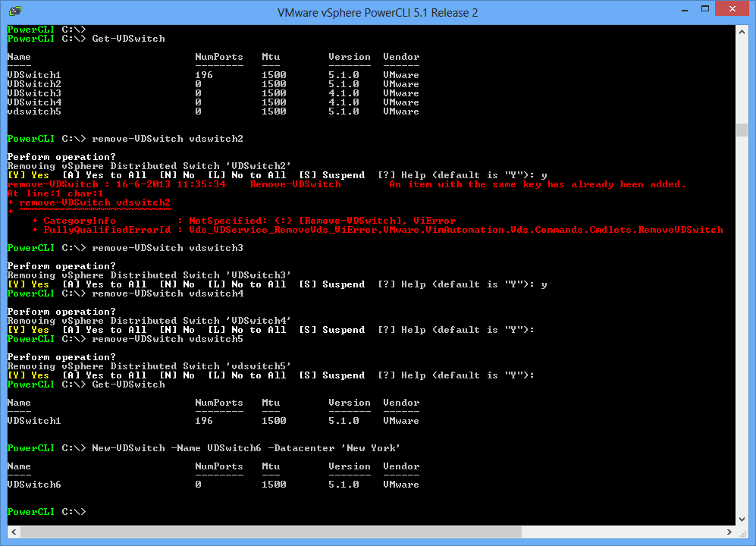Click the window title 'VMware vSphere PowerCLI 5.1 Release 2'

[x=378, y=13]
